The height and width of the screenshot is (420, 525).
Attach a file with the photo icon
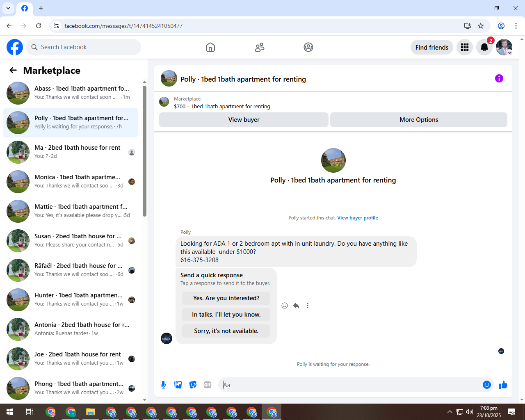tap(178, 385)
